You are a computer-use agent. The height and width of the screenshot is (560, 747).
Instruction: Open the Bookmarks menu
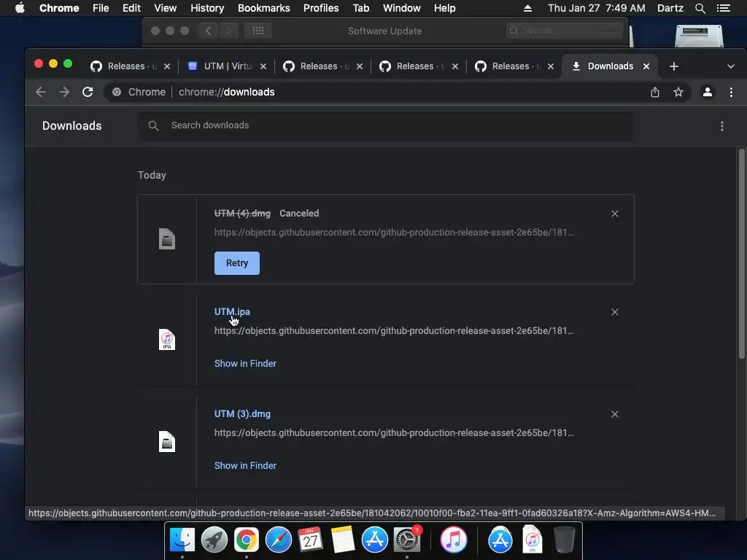click(264, 8)
